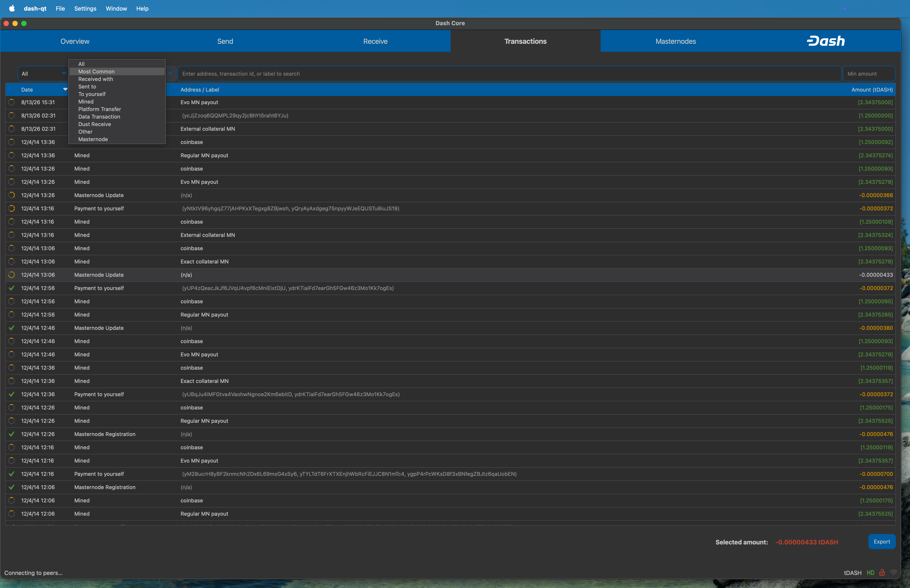
Task: Click the status spinner for 8/13/26 15:31 Evo MN payout
Action: coord(12,102)
